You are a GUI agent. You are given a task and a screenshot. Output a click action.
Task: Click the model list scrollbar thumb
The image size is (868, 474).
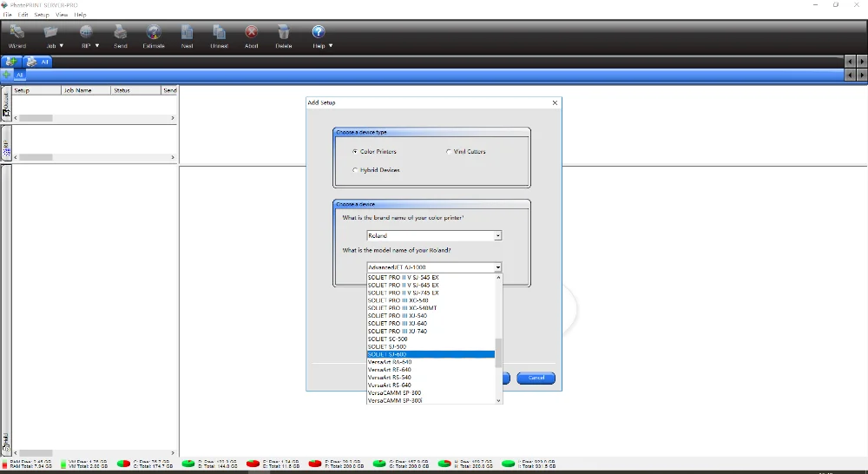[x=498, y=352]
